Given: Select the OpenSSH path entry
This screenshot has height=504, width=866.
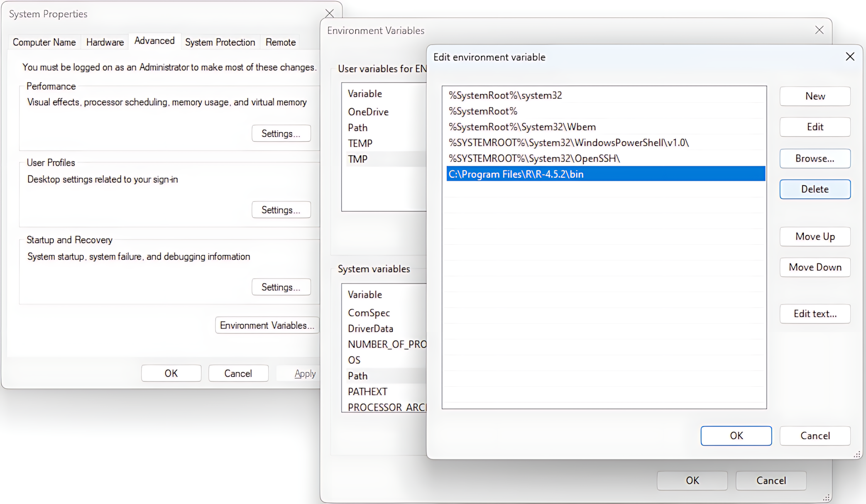Looking at the screenshot, I should point(534,159).
